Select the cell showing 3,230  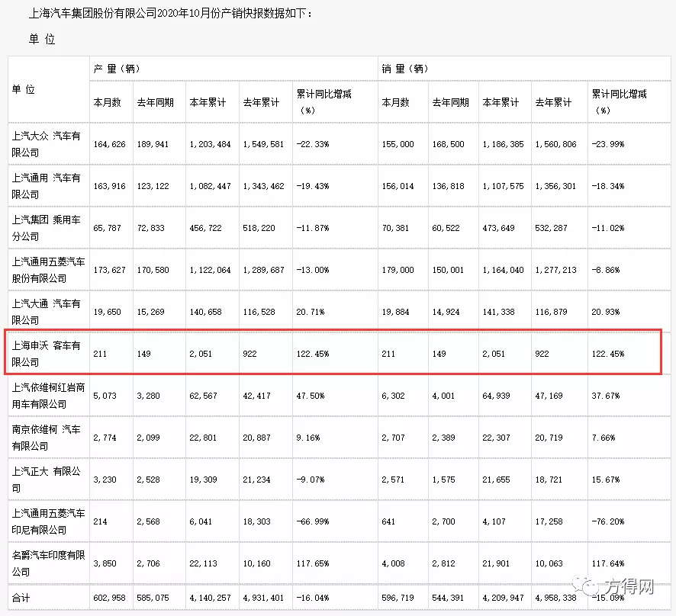click(105, 479)
